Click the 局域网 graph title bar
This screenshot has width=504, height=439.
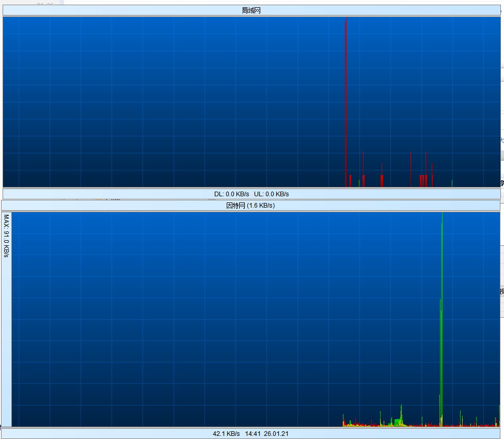point(251,10)
